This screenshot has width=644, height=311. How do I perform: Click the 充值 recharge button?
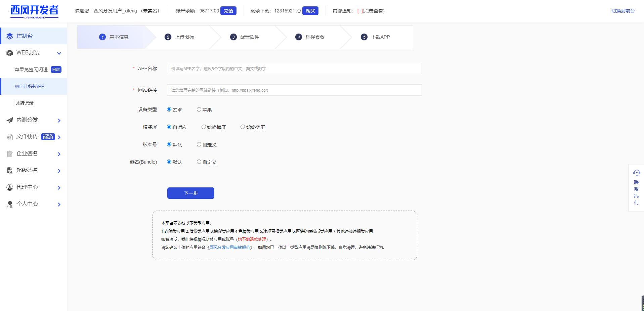coord(228,11)
